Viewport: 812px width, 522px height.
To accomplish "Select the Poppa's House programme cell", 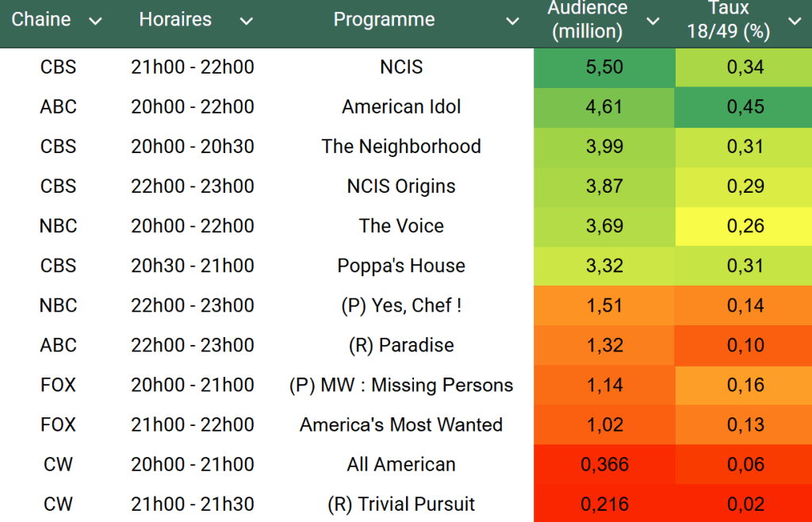I will (x=401, y=266).
